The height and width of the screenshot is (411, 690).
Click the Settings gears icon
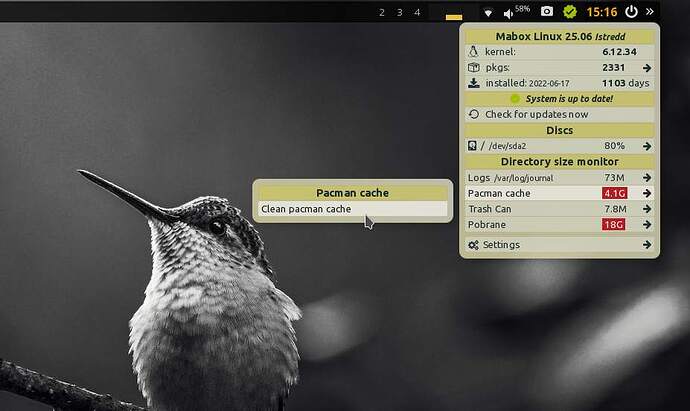pyautogui.click(x=473, y=245)
